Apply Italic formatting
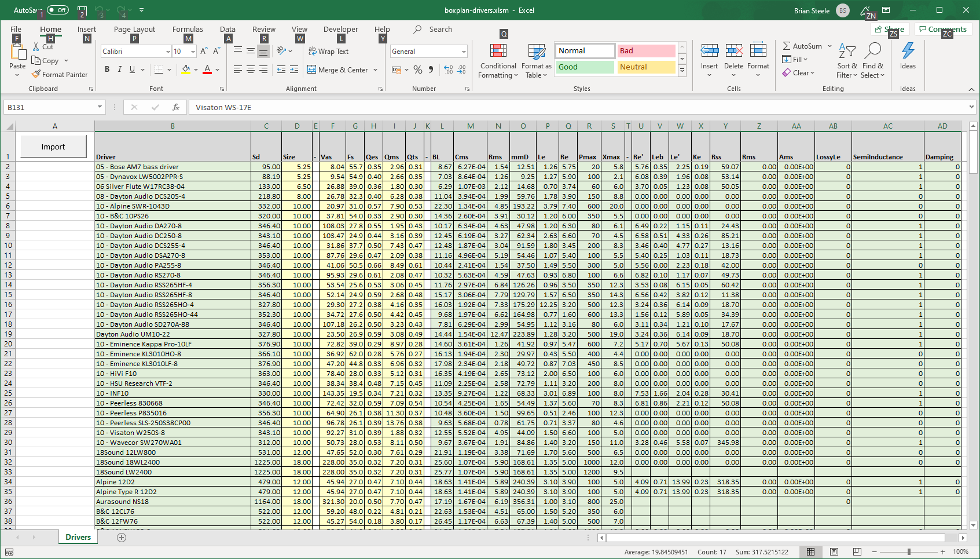This screenshot has height=559, width=980. pyautogui.click(x=120, y=70)
